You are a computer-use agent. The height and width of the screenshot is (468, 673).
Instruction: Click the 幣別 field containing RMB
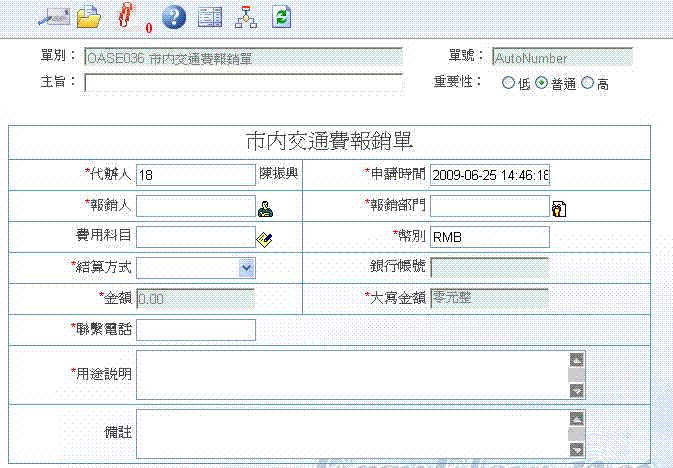point(490,237)
